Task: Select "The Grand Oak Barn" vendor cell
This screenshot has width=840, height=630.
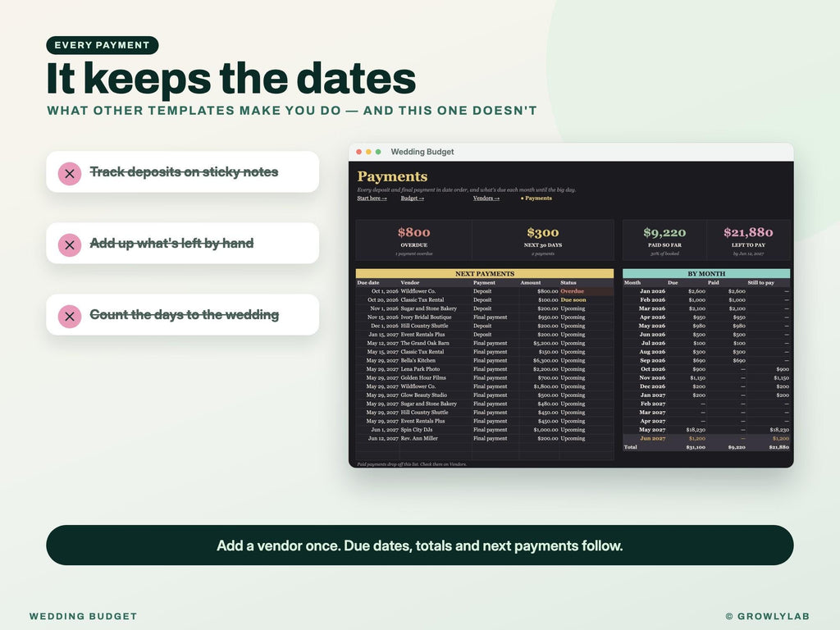Action: point(425,343)
